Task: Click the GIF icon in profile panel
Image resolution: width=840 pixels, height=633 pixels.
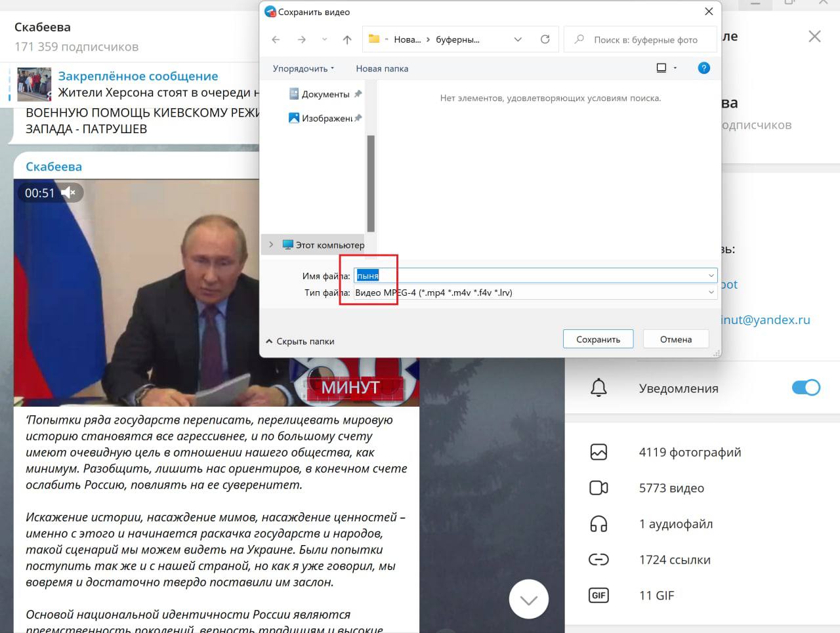Action: (x=598, y=596)
